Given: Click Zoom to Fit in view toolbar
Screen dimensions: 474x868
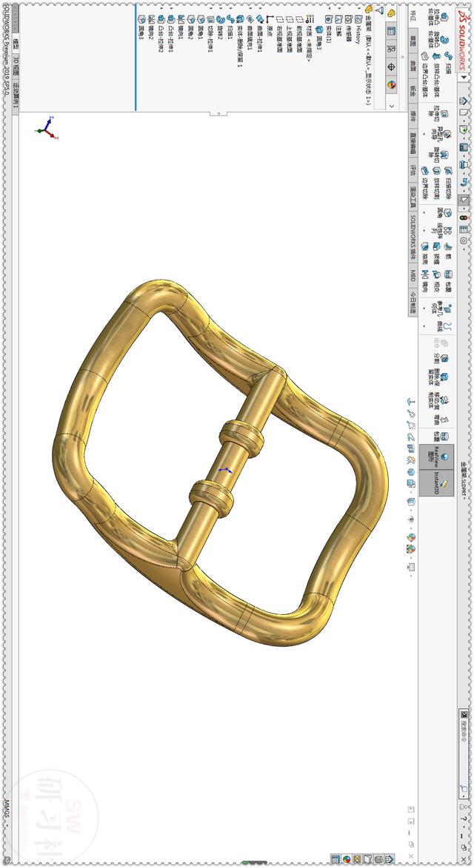Looking at the screenshot, I should [412, 414].
